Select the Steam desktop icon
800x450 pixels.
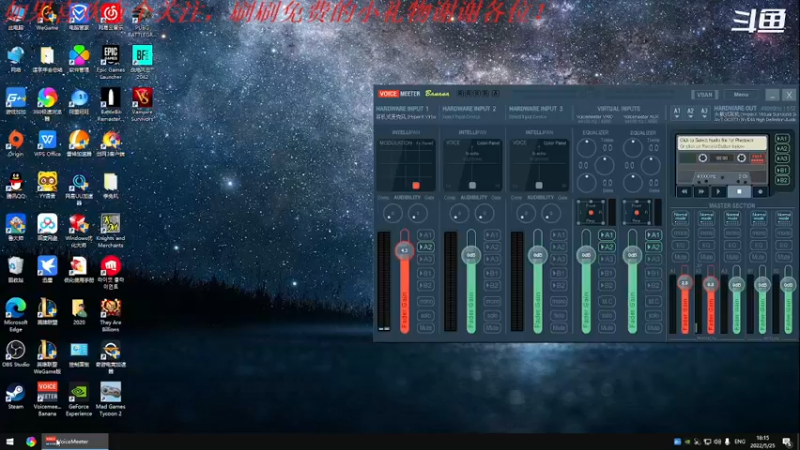click(x=15, y=396)
